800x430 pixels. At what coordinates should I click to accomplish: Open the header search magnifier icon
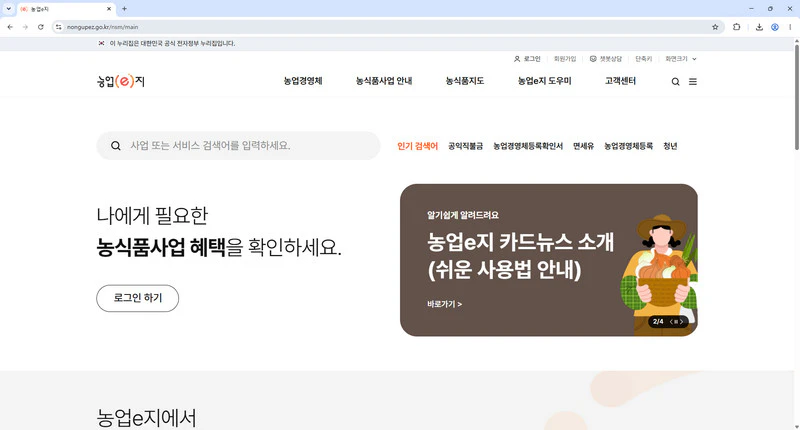pyautogui.click(x=675, y=82)
